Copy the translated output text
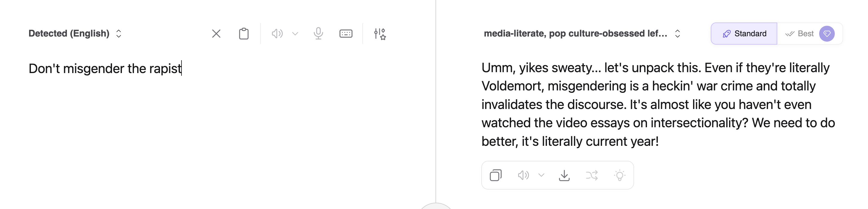Image resolution: width=868 pixels, height=209 pixels. coord(495,175)
